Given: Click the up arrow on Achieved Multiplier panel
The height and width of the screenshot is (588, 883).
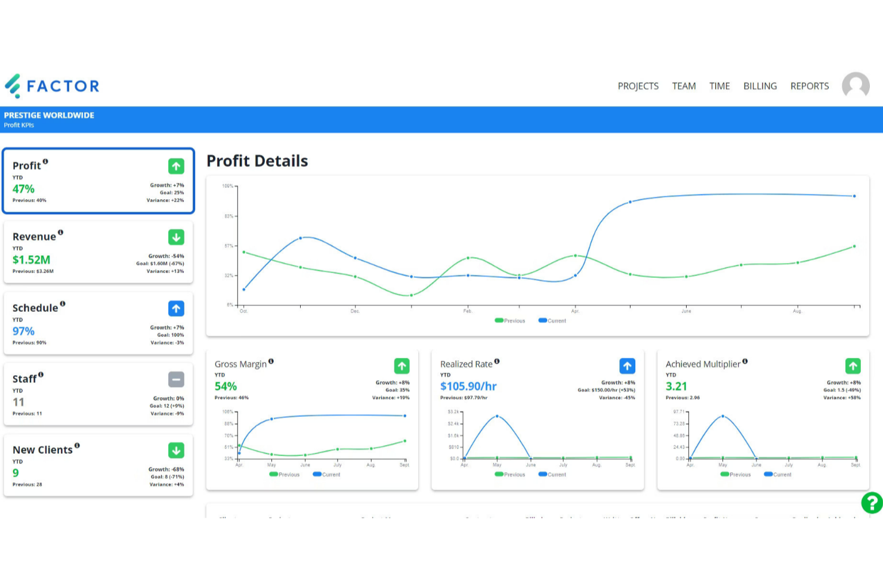Looking at the screenshot, I should pos(852,366).
